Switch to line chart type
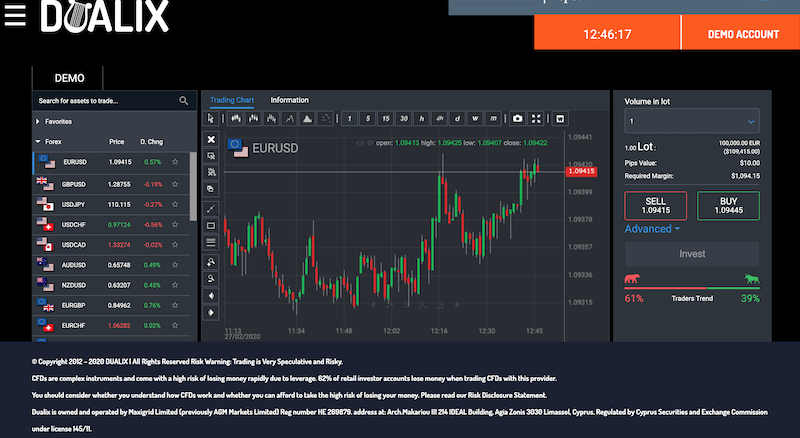The image size is (800, 438). (x=289, y=118)
